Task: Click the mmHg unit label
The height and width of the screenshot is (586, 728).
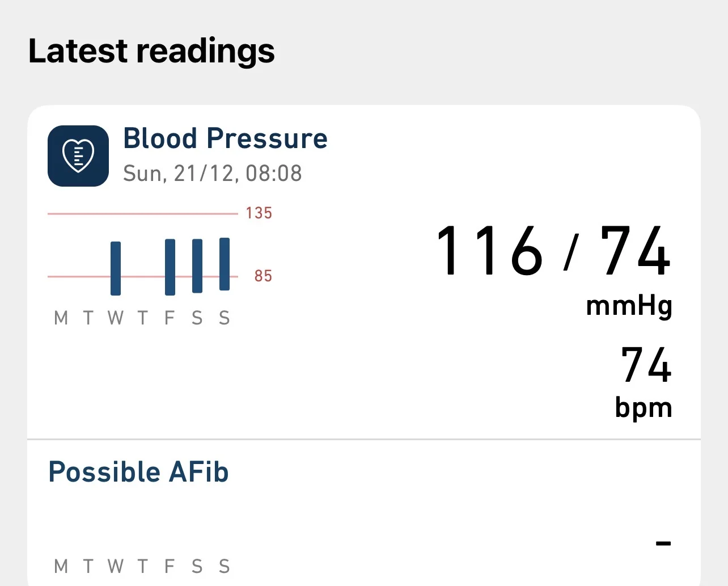Action: [x=629, y=306]
